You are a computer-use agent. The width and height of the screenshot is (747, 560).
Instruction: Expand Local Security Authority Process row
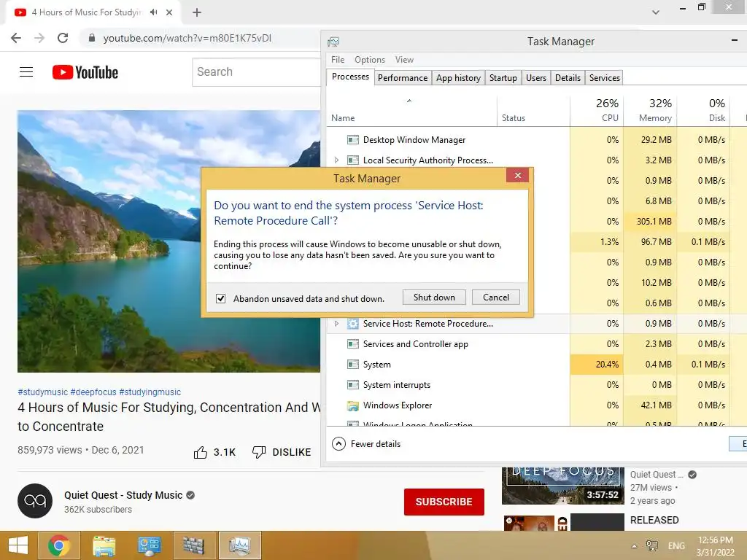tap(336, 160)
